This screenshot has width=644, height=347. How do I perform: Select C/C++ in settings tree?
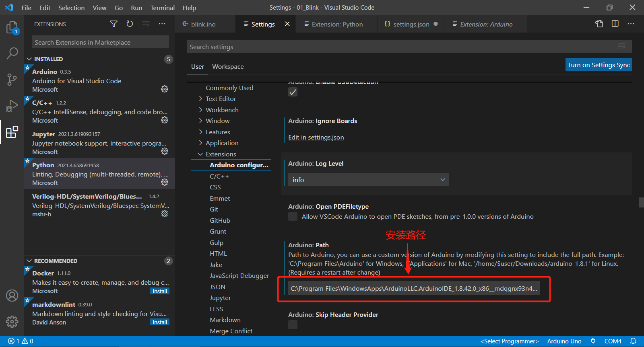pos(219,176)
